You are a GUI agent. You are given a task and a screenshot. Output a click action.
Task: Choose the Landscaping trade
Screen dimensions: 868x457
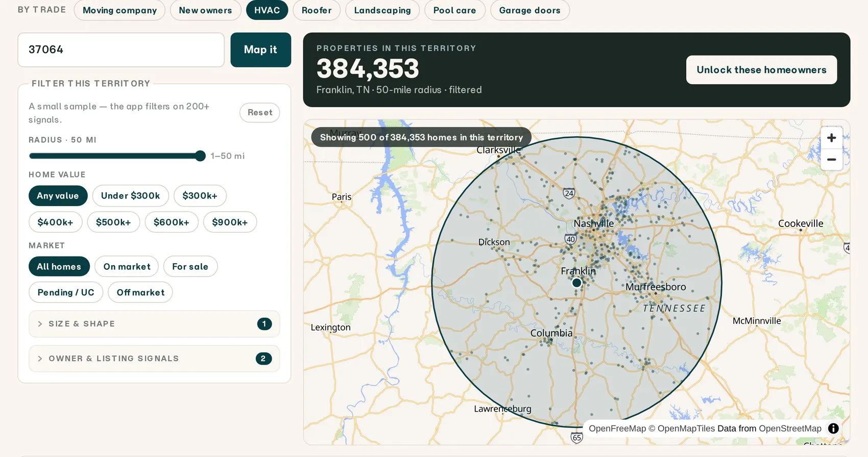[382, 10]
